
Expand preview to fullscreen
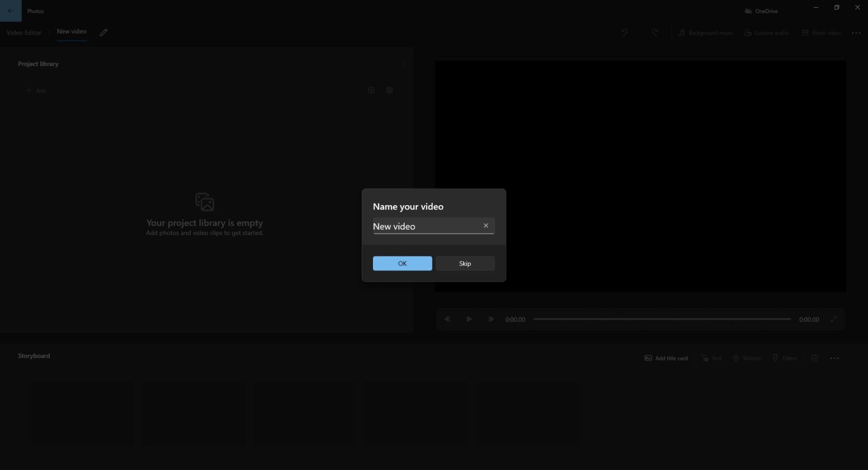click(834, 319)
